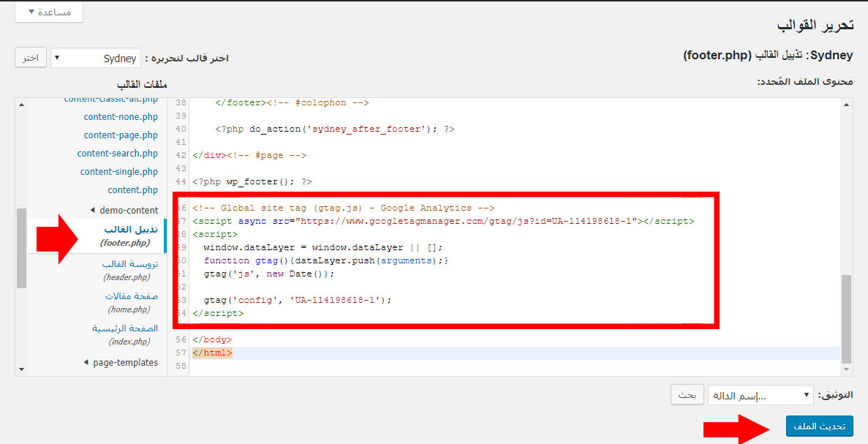Click the opening <script> tag line

click(215, 234)
